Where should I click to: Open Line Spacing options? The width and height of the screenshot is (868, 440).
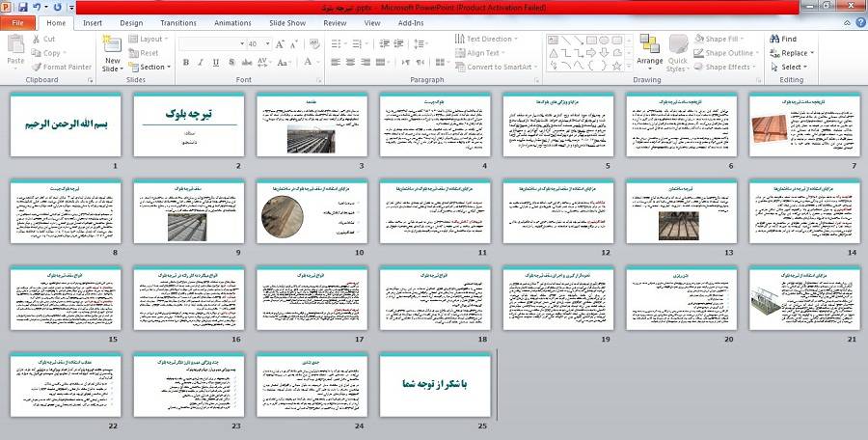pyautogui.click(x=420, y=43)
